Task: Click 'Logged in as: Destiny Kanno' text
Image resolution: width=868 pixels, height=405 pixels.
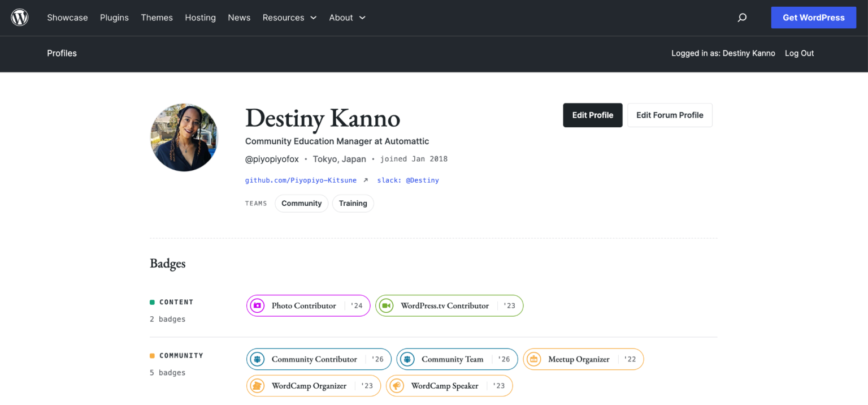Action: (x=723, y=53)
